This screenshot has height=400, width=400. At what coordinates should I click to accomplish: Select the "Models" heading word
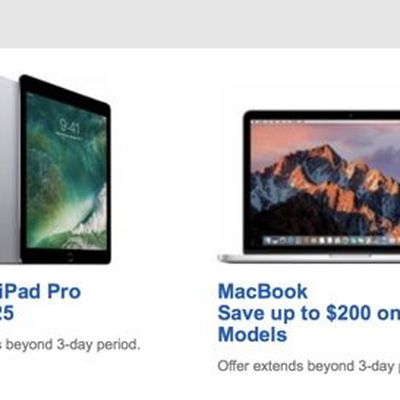tap(252, 334)
